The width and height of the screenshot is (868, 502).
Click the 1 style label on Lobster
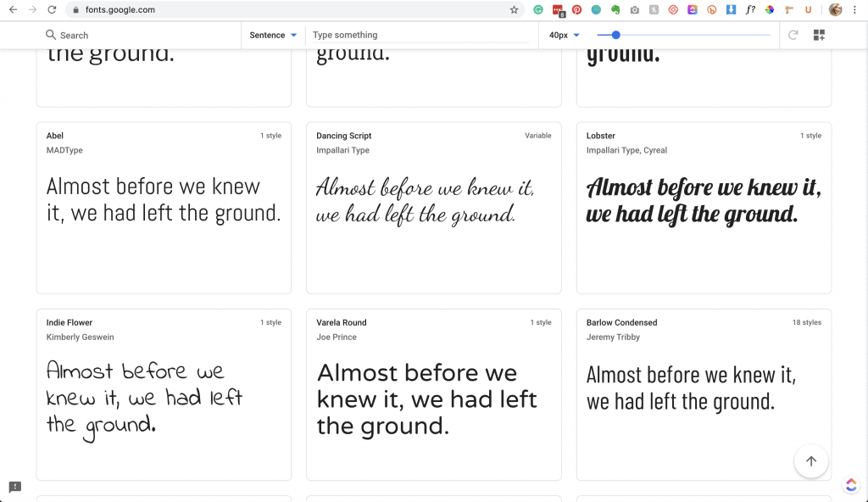pyautogui.click(x=810, y=135)
